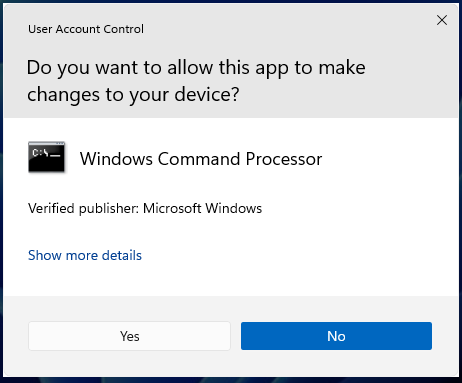Click the User Account Control title text

click(86, 29)
